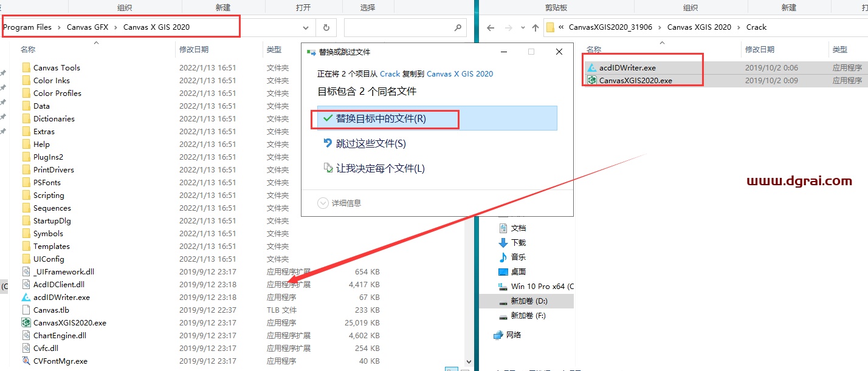Click the 4,417 KB size of AcdIDClient.dll
The height and width of the screenshot is (371, 868).
(364, 284)
